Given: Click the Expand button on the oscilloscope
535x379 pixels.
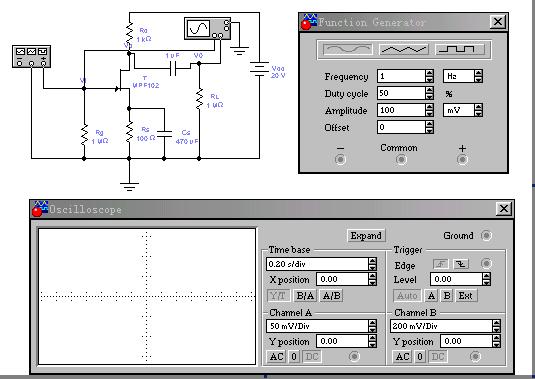Looking at the screenshot, I should pyautogui.click(x=366, y=236).
